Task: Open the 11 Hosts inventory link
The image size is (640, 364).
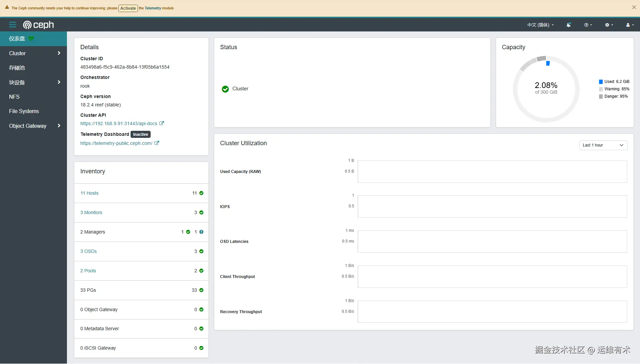Action: (x=89, y=193)
